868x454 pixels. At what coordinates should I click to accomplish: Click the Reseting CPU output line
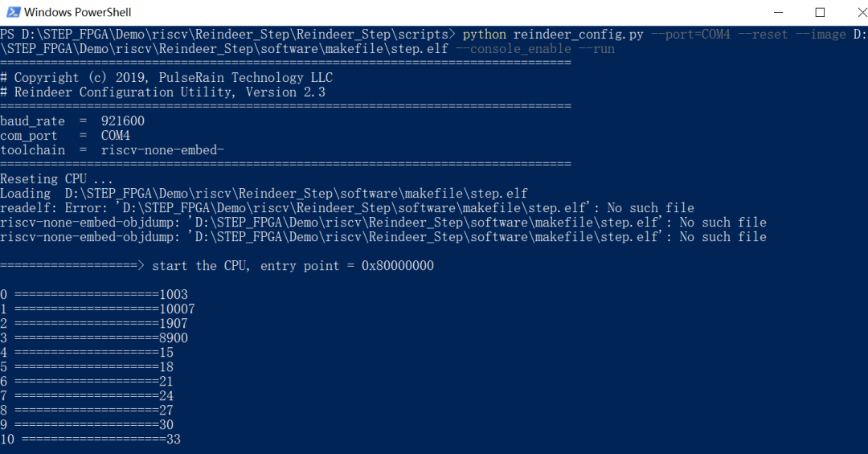tap(56, 179)
